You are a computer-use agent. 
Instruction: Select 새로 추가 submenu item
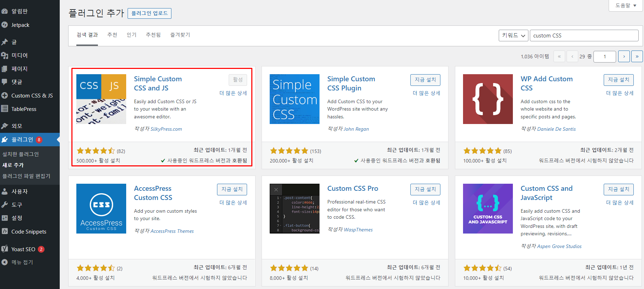coord(13,165)
